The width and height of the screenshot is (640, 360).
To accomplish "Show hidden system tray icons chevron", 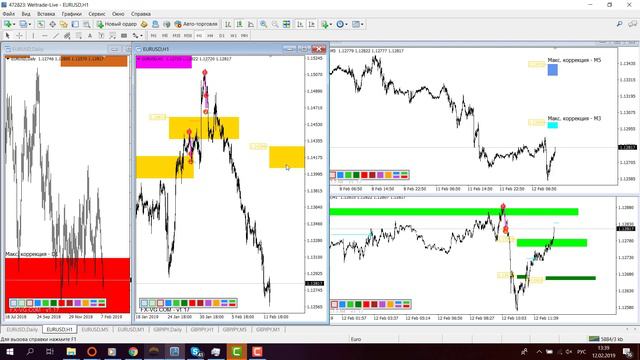I will [x=539, y=351].
